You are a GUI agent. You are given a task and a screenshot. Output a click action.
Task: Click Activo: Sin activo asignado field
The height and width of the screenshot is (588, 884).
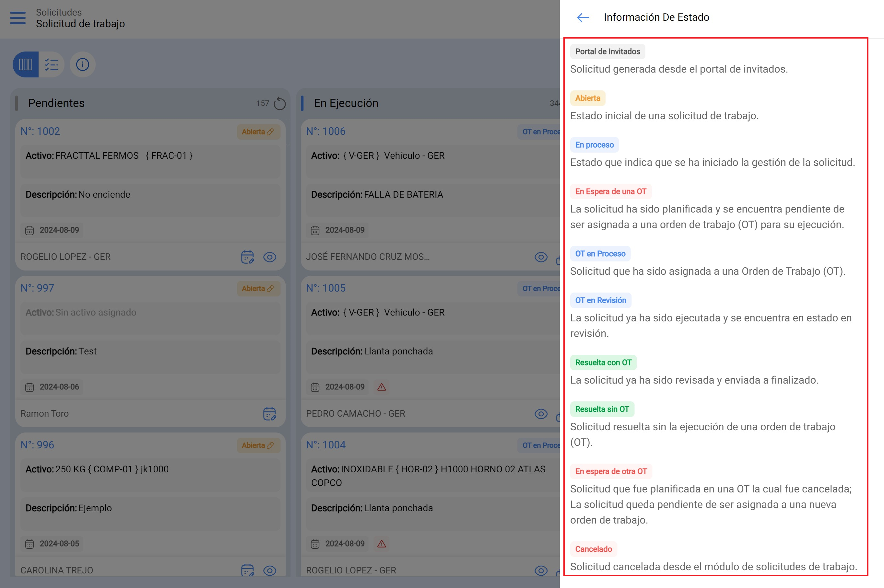[150, 318]
